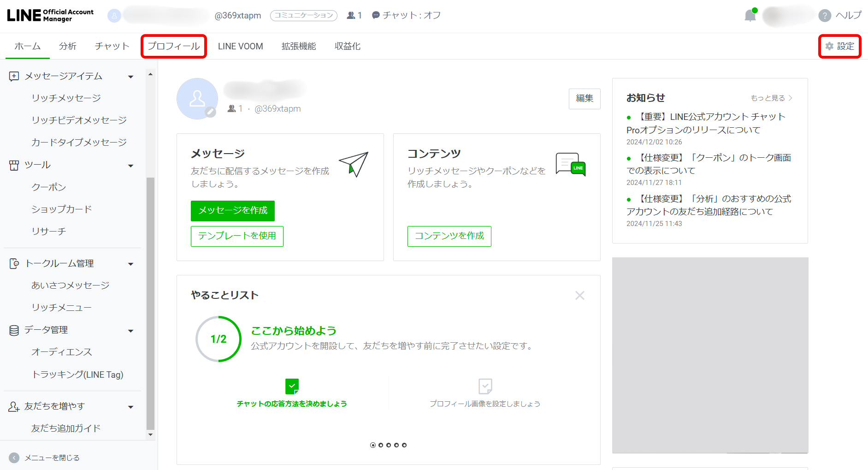
Task: Open リサーチ in sidebar
Action: point(48,231)
